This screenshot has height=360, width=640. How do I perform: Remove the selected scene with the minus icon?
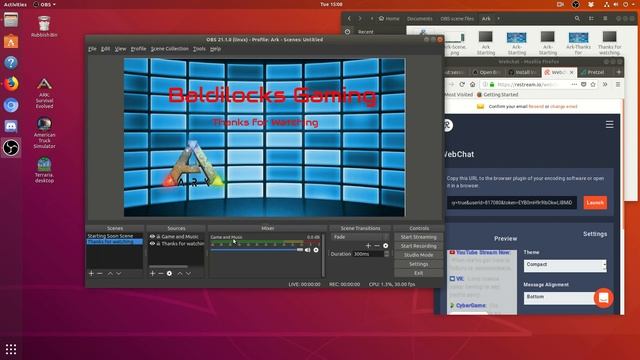pyautogui.click(x=100, y=273)
